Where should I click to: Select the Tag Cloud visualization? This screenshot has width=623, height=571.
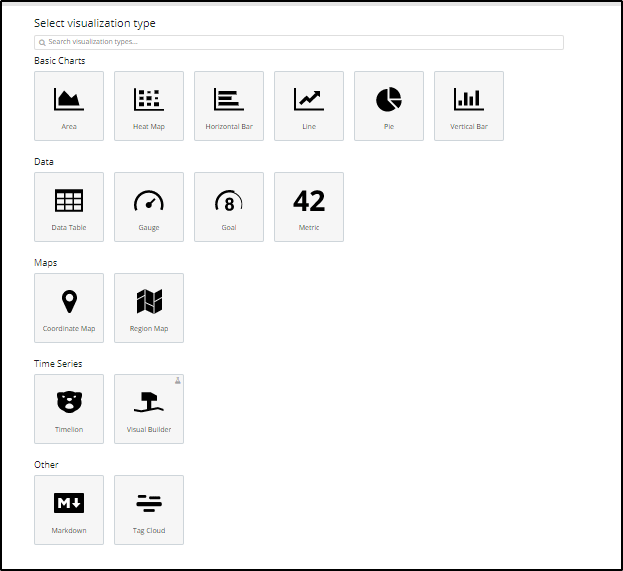tap(149, 509)
